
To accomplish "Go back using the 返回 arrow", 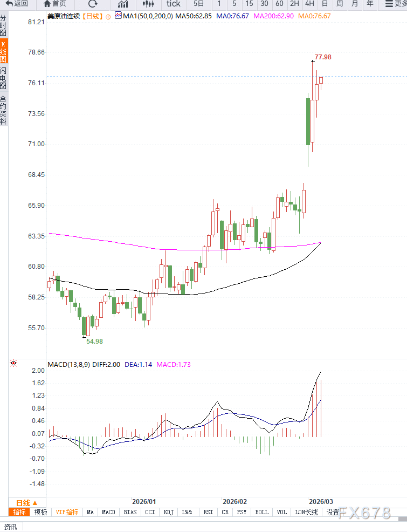I will point(17,4).
